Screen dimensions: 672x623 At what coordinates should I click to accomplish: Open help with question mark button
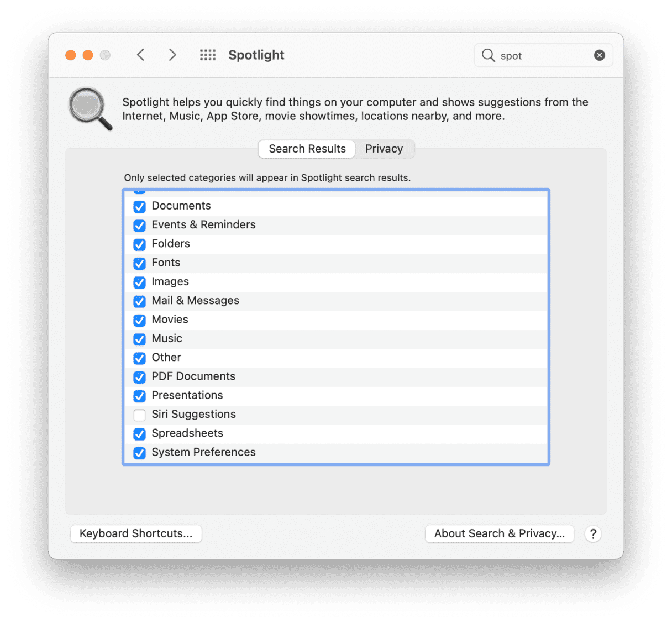click(593, 534)
